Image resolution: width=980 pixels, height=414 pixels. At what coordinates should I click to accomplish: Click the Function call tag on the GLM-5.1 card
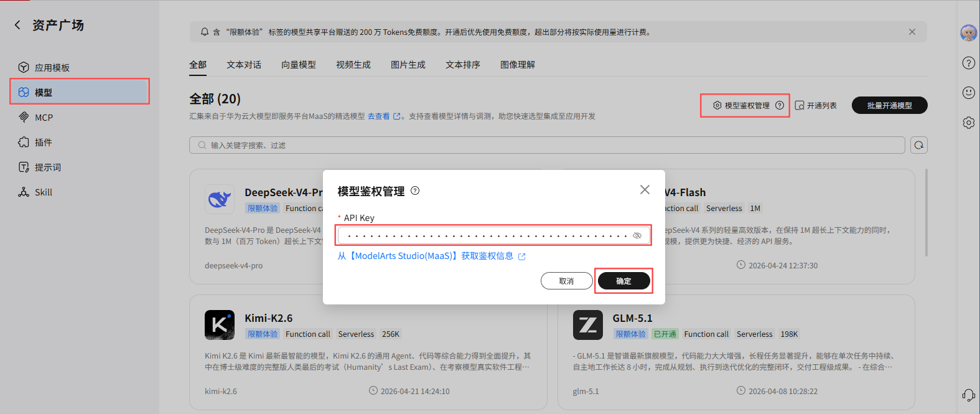(x=706, y=334)
